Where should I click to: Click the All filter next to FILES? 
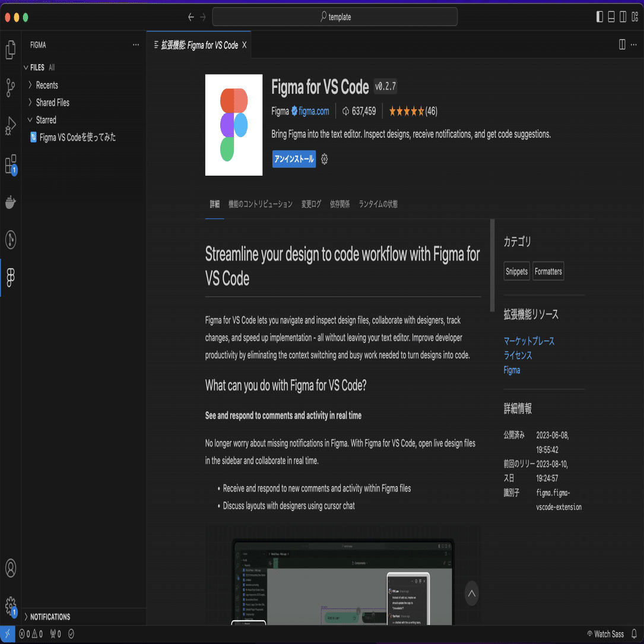tap(52, 67)
